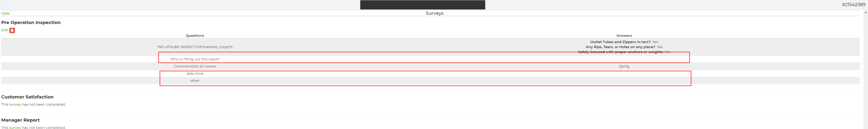Select the Surveys section heading
Screen dimensions: 868x129
click(434, 13)
